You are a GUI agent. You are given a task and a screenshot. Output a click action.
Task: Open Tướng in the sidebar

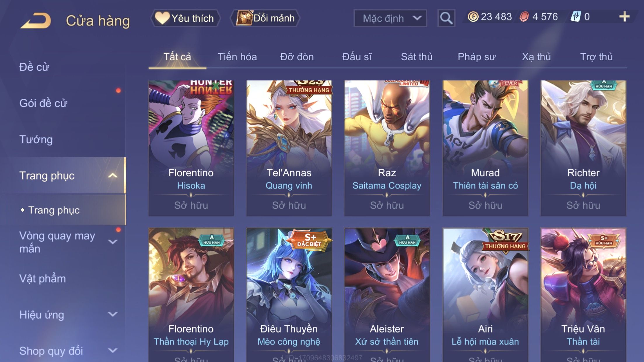click(x=36, y=139)
